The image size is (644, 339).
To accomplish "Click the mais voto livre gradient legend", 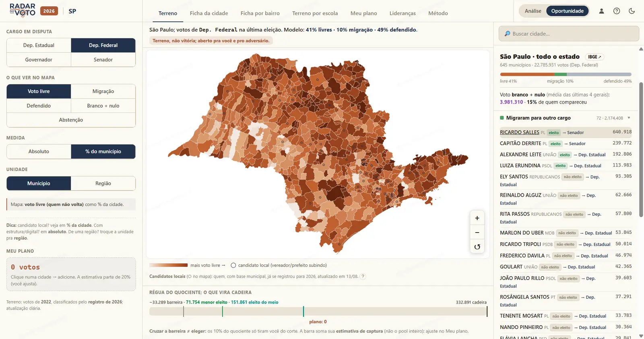I will (x=168, y=265).
